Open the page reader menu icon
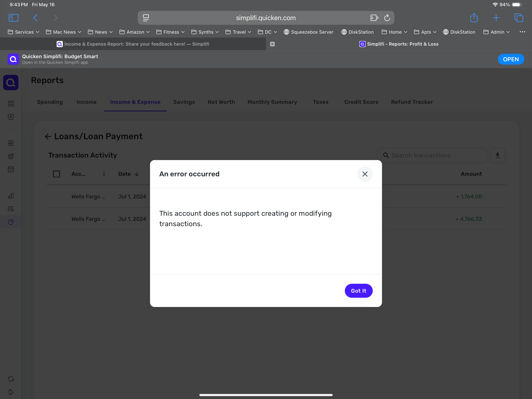This screenshot has height=399, width=532. (x=146, y=18)
